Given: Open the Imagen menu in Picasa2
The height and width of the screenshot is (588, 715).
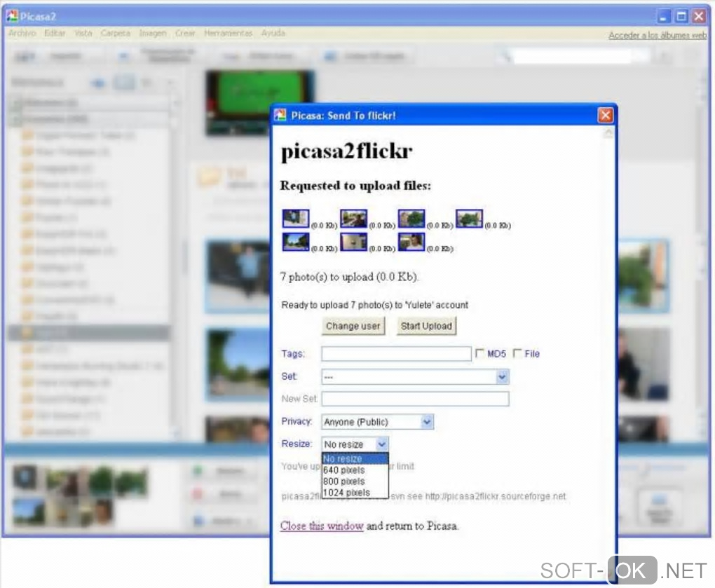Looking at the screenshot, I should pyautogui.click(x=153, y=33).
